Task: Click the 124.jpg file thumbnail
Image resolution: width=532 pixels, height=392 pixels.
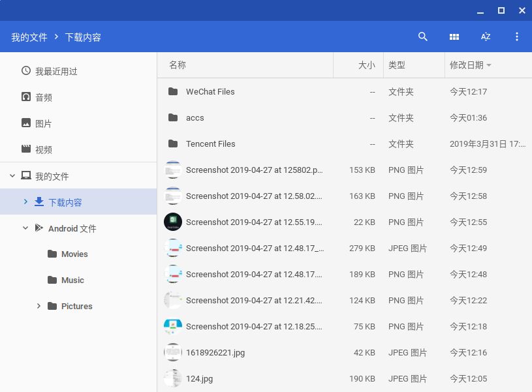Action: click(x=173, y=378)
